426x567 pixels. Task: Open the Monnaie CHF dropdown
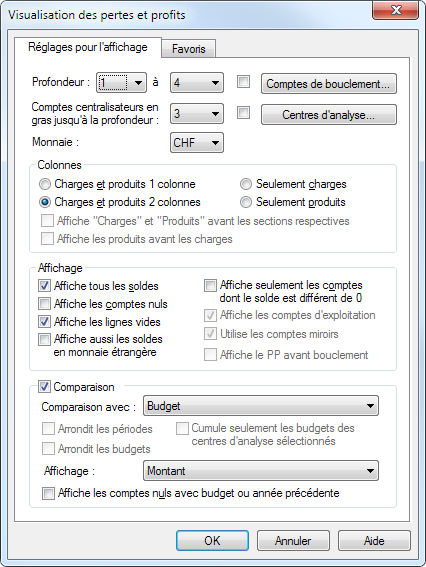(197, 142)
